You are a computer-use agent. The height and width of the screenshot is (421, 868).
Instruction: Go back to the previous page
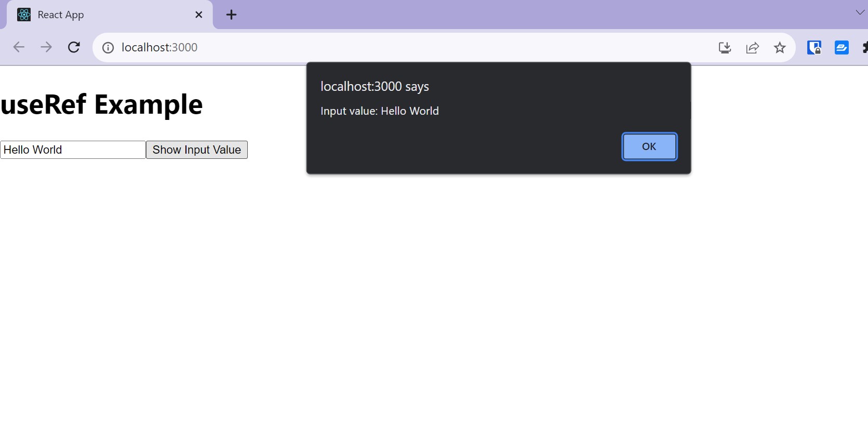(x=19, y=47)
